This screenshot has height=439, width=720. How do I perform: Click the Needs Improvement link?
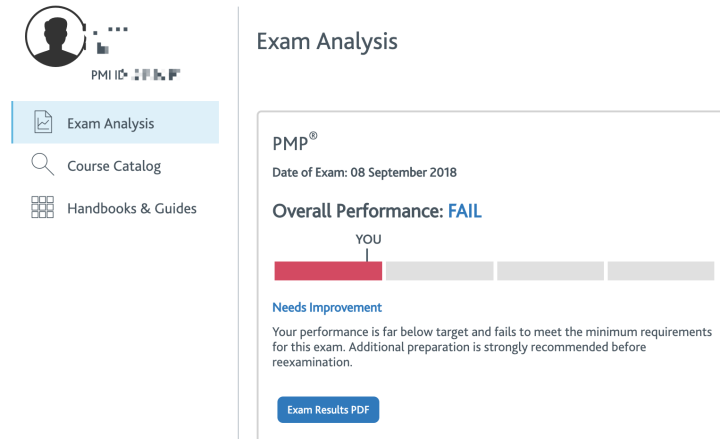tap(327, 307)
